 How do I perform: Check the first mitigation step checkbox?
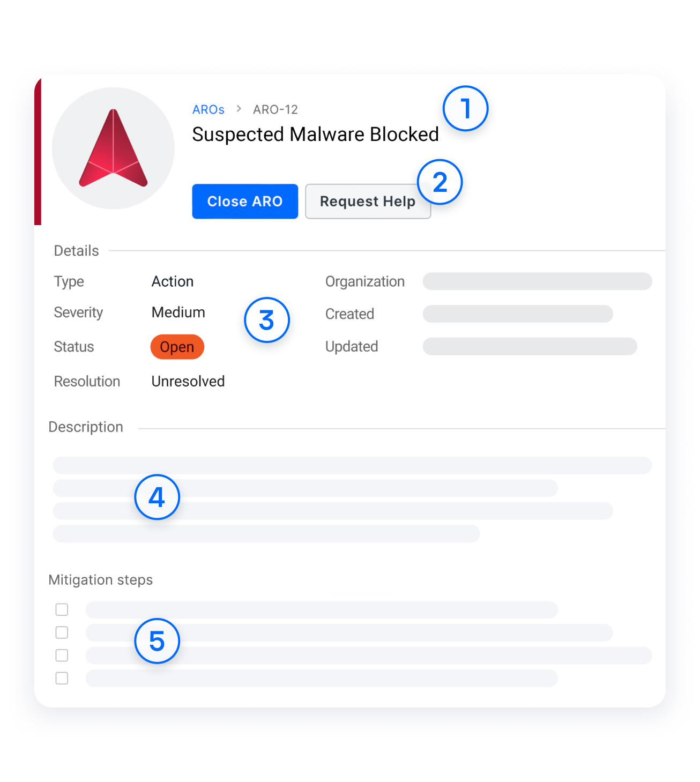pyautogui.click(x=62, y=609)
